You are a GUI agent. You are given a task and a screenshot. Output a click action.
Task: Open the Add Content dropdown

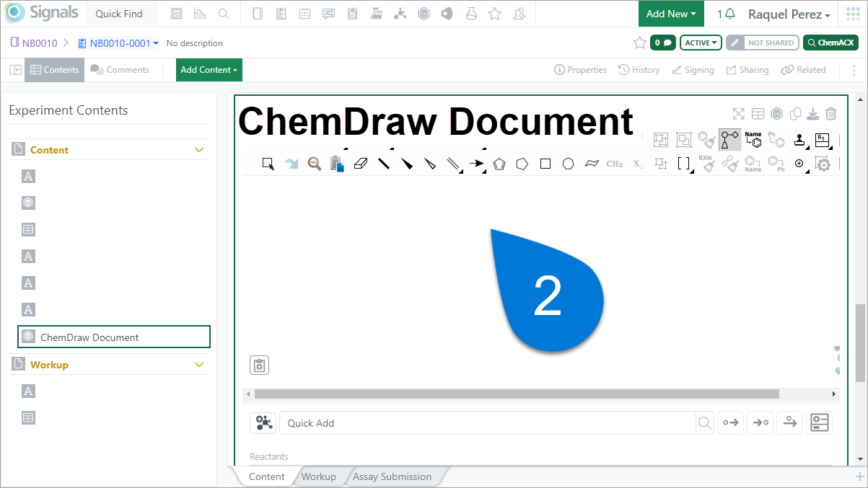point(209,70)
